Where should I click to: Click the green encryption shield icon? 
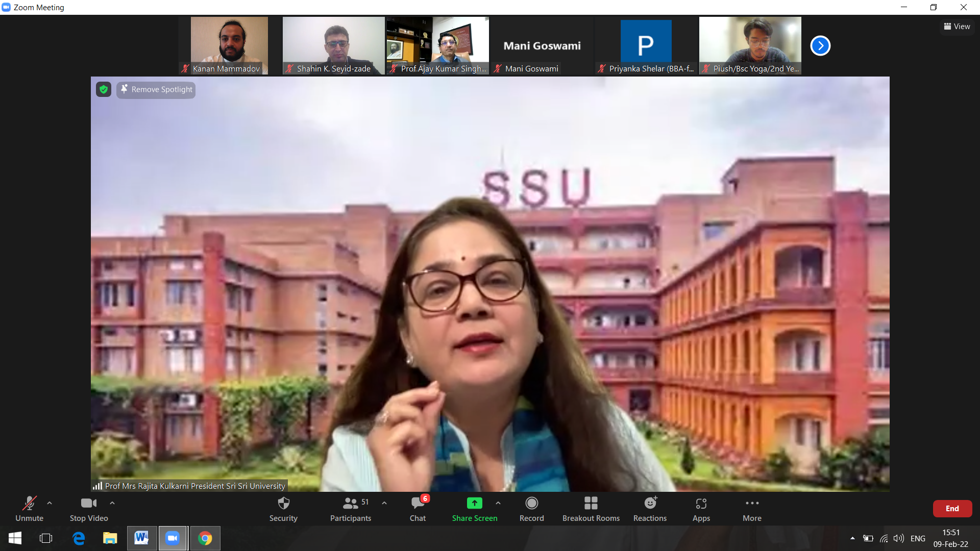104,90
